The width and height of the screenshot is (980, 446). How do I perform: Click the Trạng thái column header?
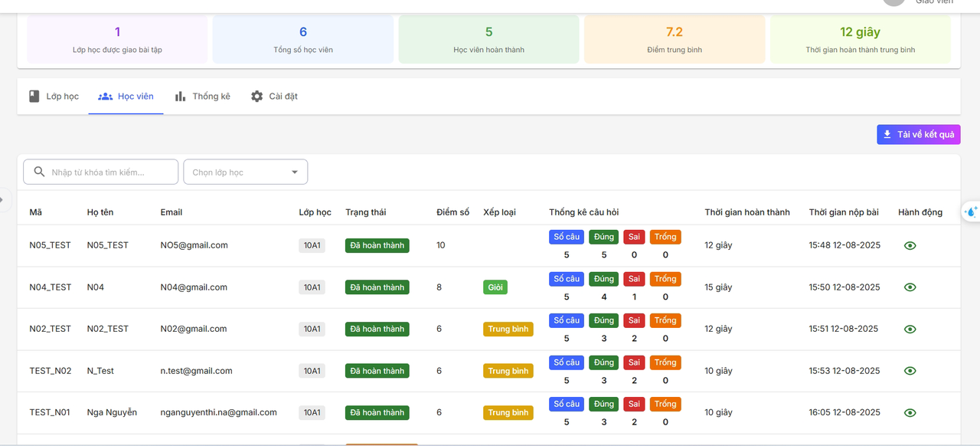click(x=366, y=212)
